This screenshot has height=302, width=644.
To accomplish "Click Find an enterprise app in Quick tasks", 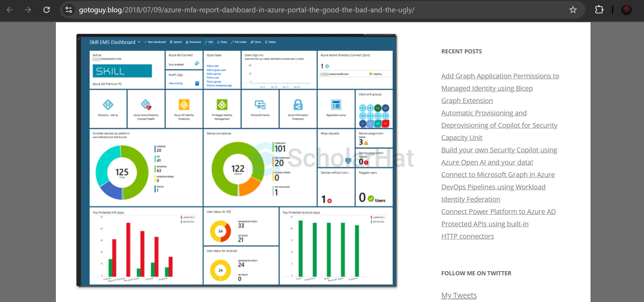I will point(219,86).
